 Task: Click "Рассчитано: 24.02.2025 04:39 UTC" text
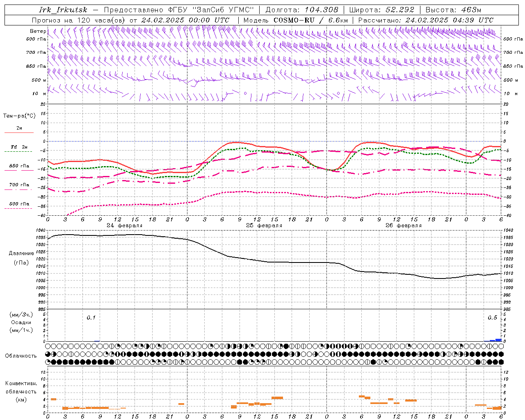426,20
